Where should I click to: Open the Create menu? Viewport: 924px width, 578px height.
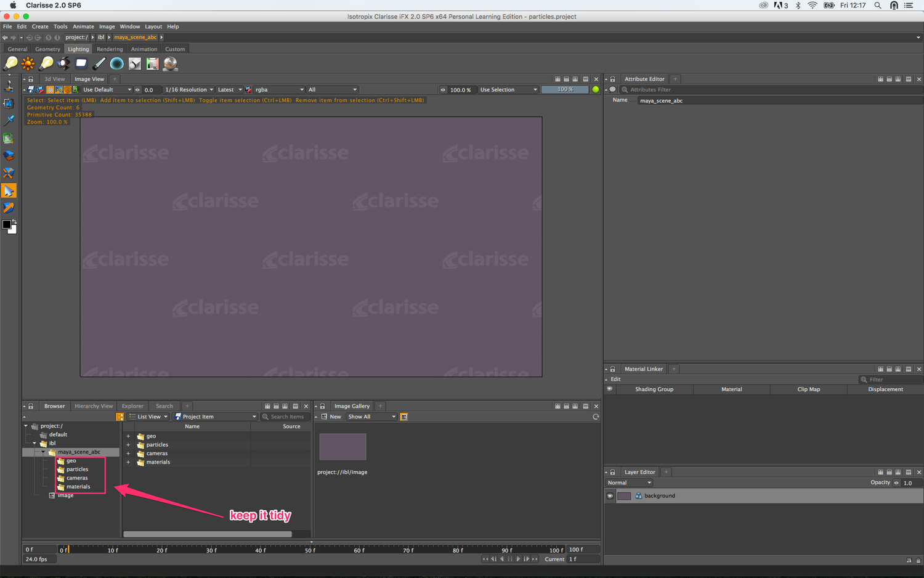[x=40, y=27]
